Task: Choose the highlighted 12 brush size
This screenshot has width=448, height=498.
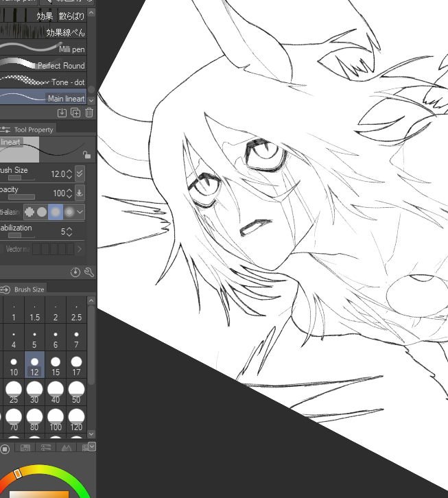Action: [34, 366]
